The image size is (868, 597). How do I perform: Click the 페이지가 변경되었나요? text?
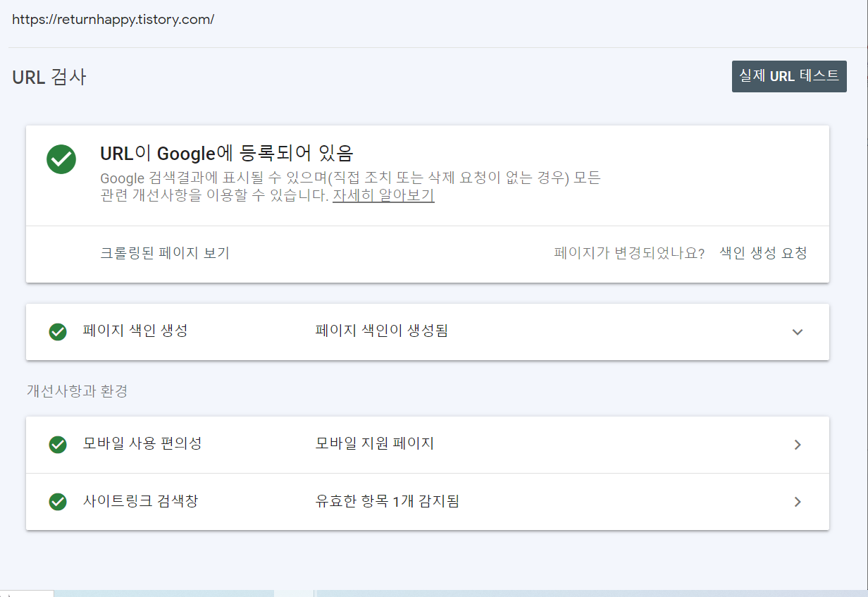[630, 253]
